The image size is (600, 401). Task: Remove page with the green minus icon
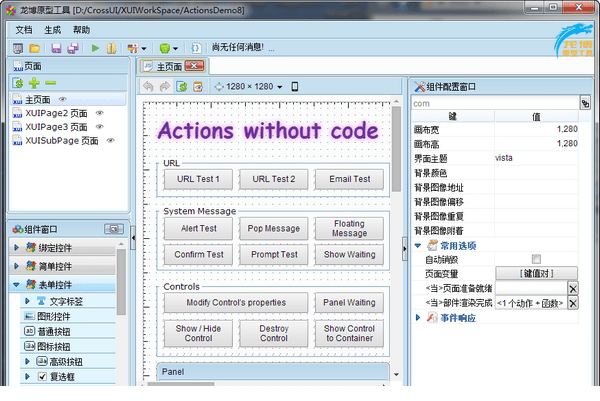[x=50, y=83]
